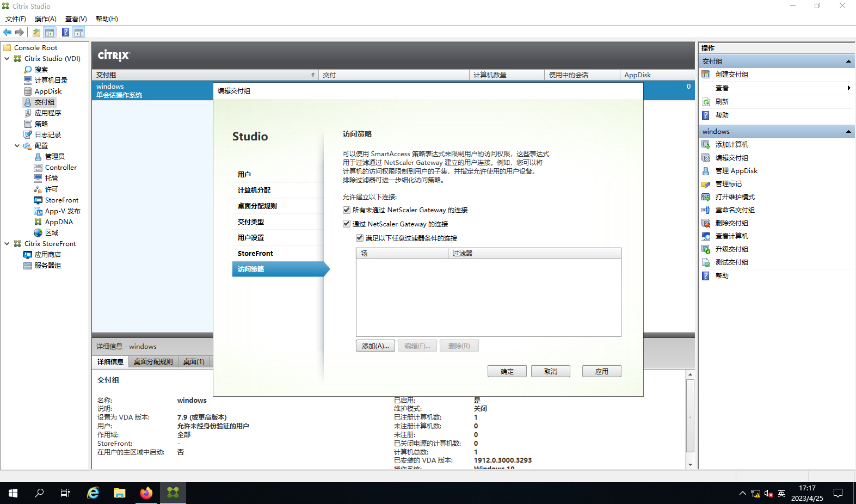The width and height of the screenshot is (856, 504).
Task: Click the details pane vertical scrollbar
Action: tap(690, 416)
